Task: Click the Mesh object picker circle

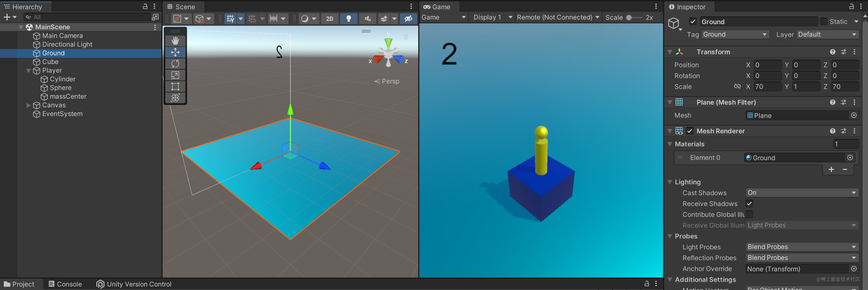Action: tap(854, 115)
